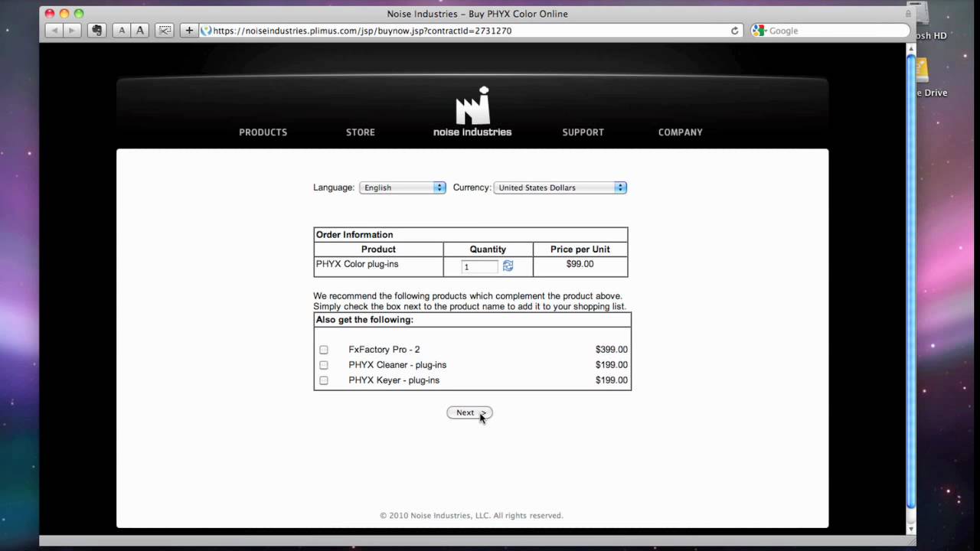Screen dimensions: 980x551
Task: Click the vertical scrollbar thumb
Action: click(910, 279)
